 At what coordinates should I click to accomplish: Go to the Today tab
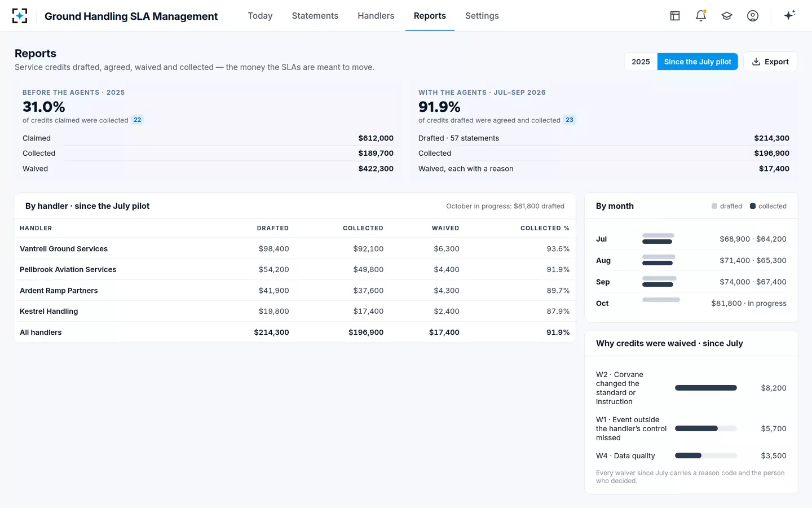click(x=260, y=16)
